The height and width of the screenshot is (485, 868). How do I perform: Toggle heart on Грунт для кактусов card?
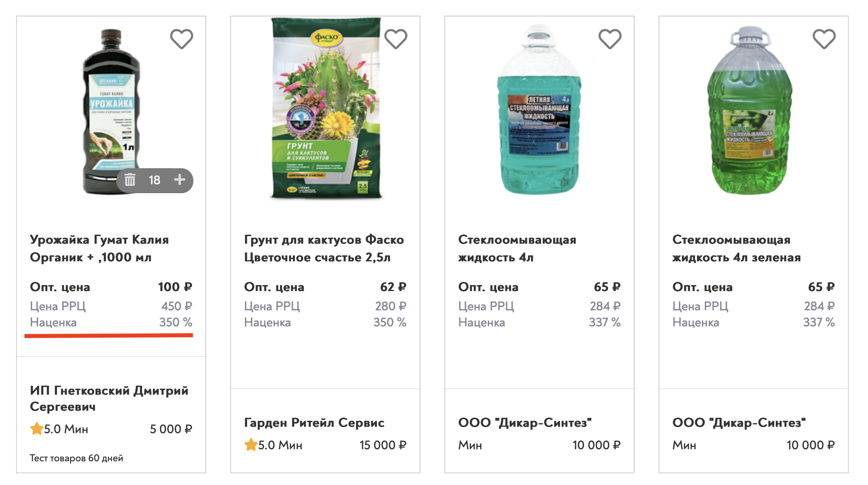coord(396,39)
